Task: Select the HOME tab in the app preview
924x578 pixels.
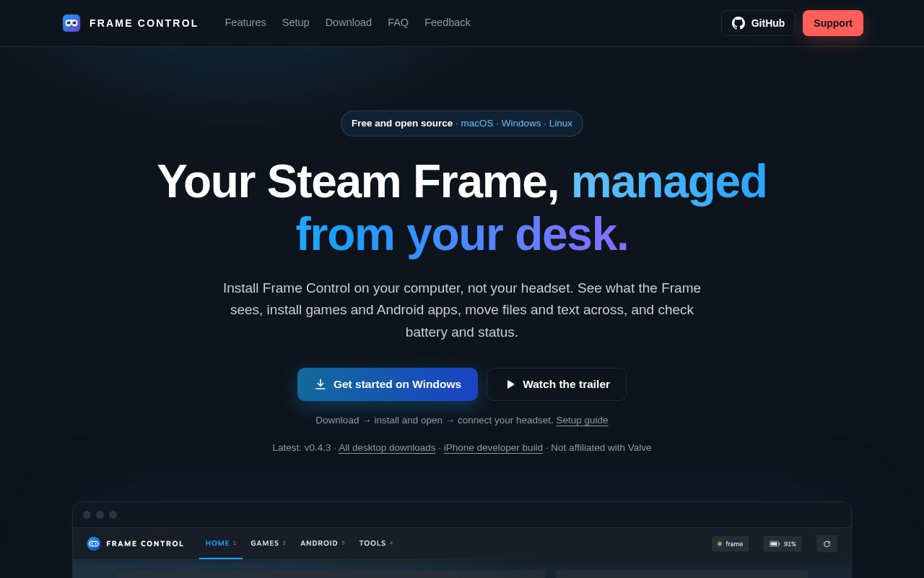Action: 220,543
